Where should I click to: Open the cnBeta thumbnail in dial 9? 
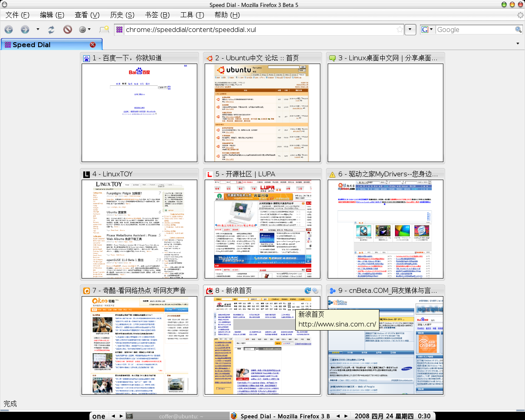tap(386, 345)
